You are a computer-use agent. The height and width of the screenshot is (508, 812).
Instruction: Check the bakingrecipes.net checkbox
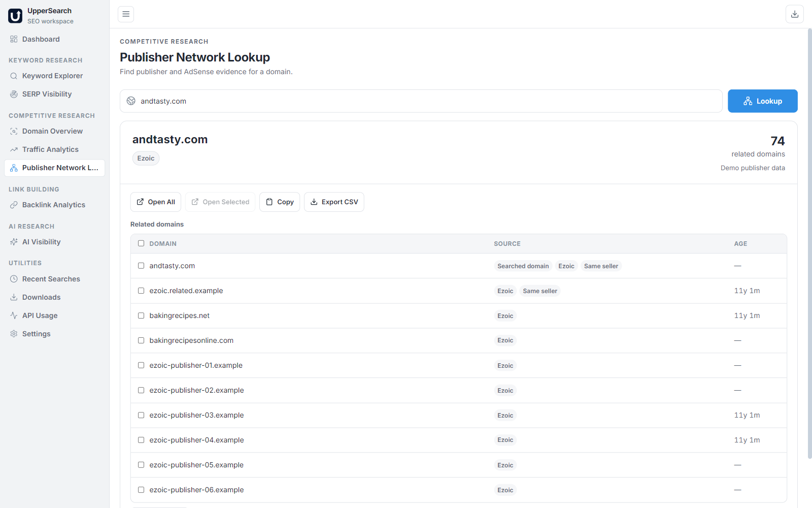click(141, 315)
